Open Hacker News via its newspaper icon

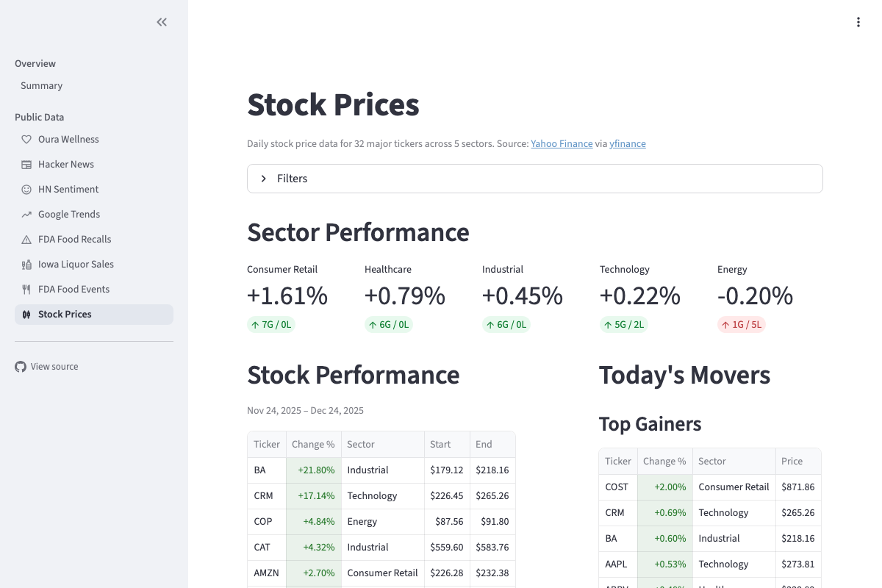click(x=26, y=164)
